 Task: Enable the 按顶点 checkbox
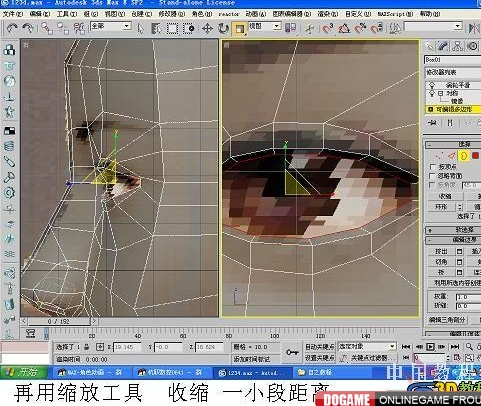click(x=433, y=167)
